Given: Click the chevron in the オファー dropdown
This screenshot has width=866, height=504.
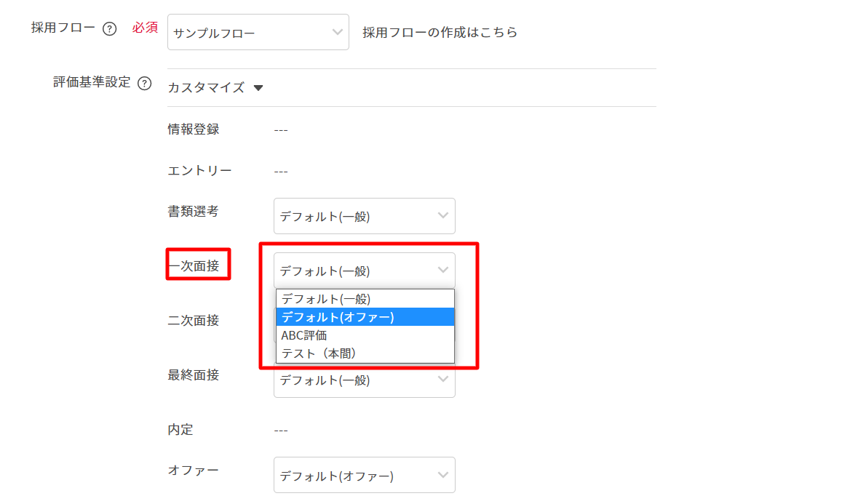Looking at the screenshot, I should pos(442,475).
